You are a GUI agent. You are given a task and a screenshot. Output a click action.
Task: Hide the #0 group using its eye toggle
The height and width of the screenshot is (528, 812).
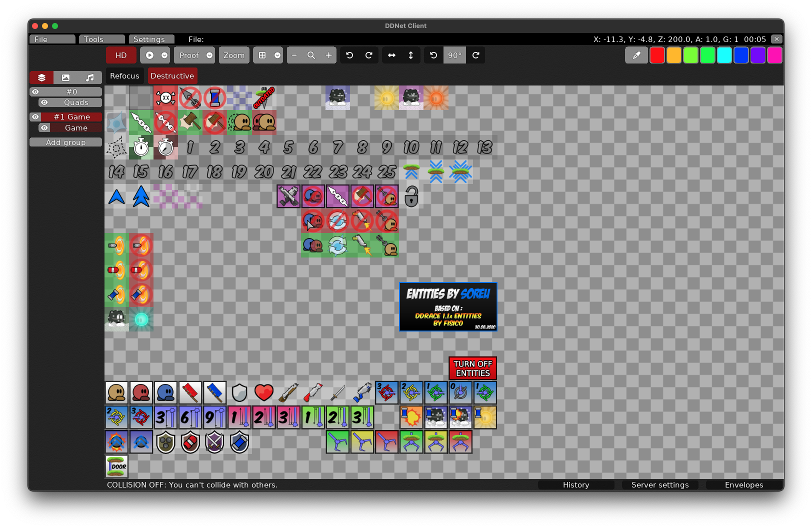point(35,91)
